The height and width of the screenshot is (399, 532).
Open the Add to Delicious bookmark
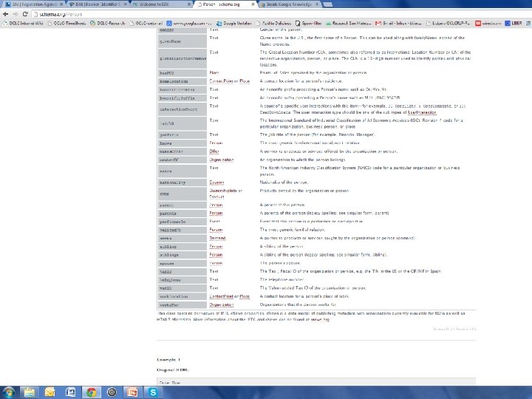click(x=273, y=24)
